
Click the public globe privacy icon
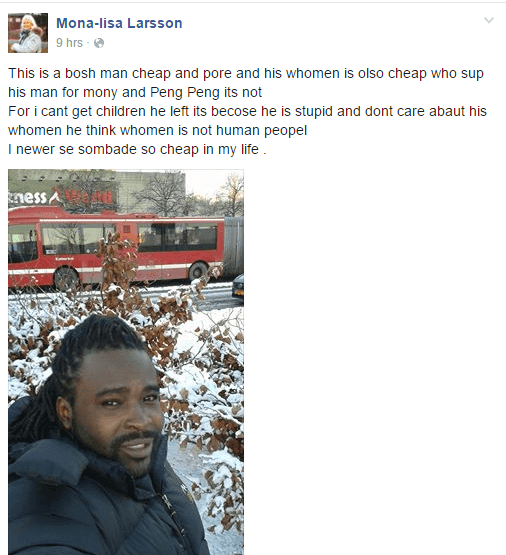pos(99,43)
